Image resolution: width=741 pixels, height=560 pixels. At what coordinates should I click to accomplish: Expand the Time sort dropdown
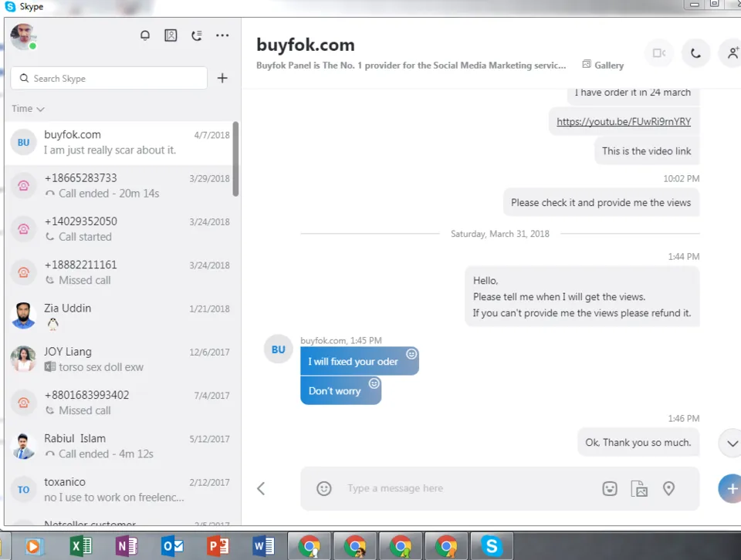(28, 109)
